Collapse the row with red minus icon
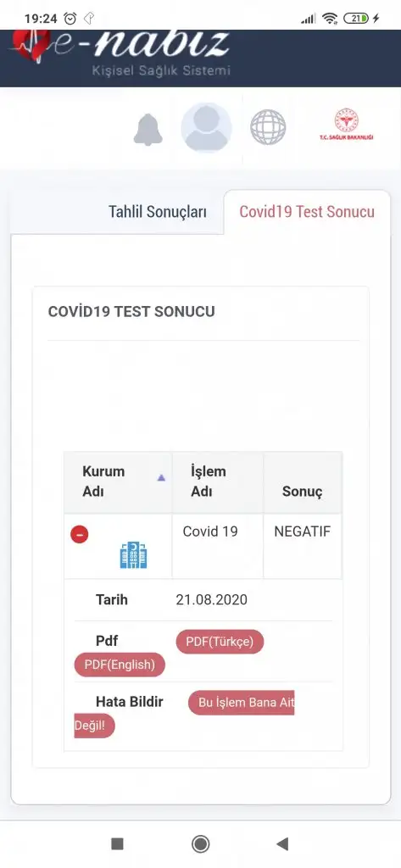 [x=79, y=534]
